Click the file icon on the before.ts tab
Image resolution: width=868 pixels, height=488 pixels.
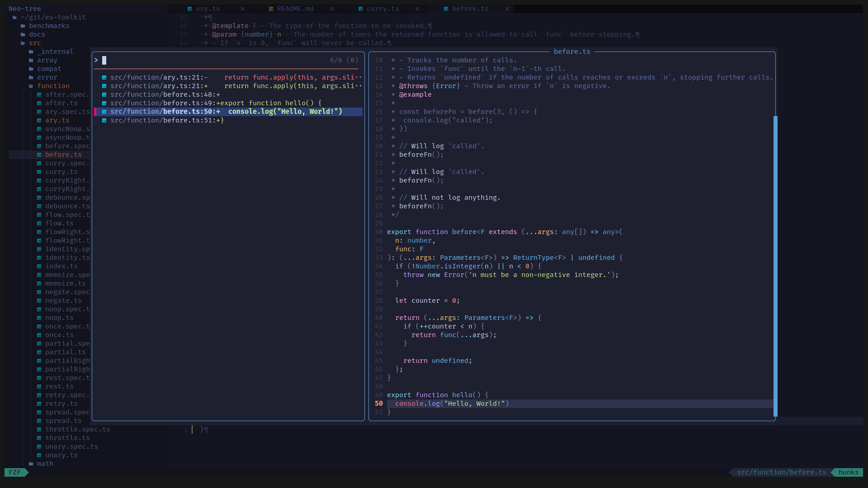point(446,9)
